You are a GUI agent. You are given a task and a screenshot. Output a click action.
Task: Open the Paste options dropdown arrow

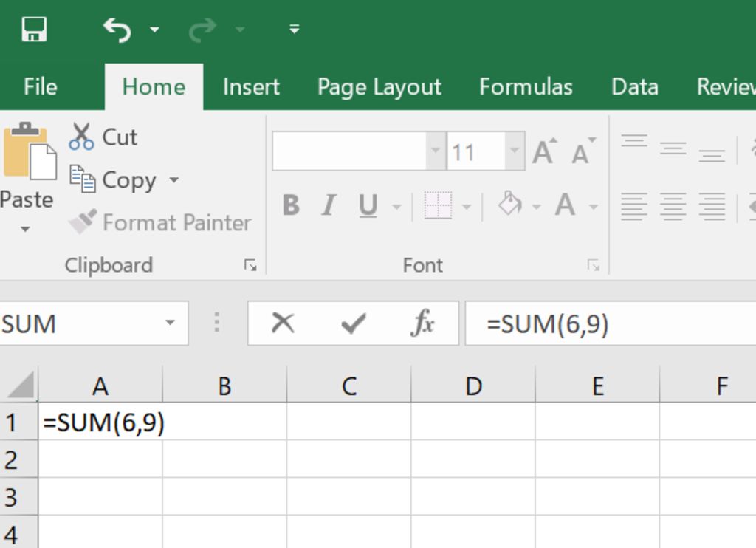click(x=25, y=230)
